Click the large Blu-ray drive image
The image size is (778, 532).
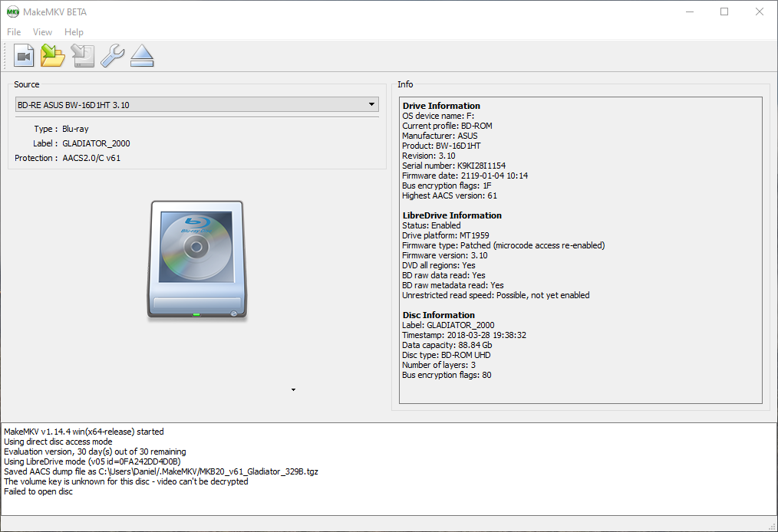tap(197, 259)
